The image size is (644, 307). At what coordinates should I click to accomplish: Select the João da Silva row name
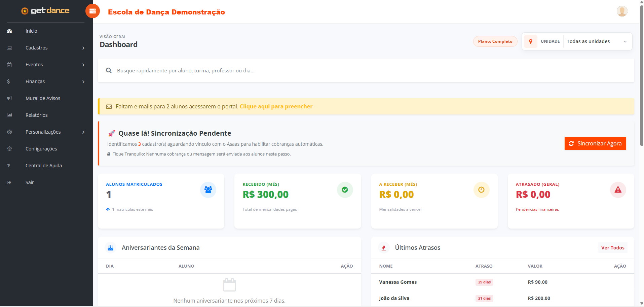394,298
